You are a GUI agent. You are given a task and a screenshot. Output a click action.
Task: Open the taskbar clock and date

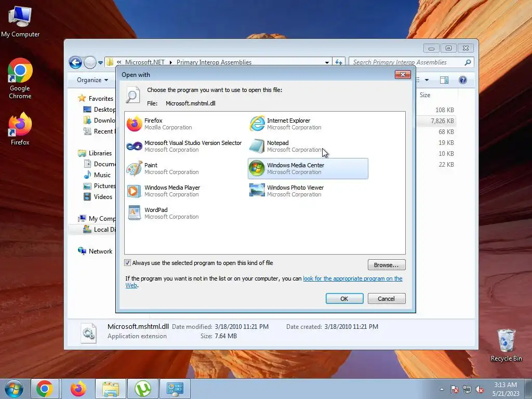pos(506,389)
